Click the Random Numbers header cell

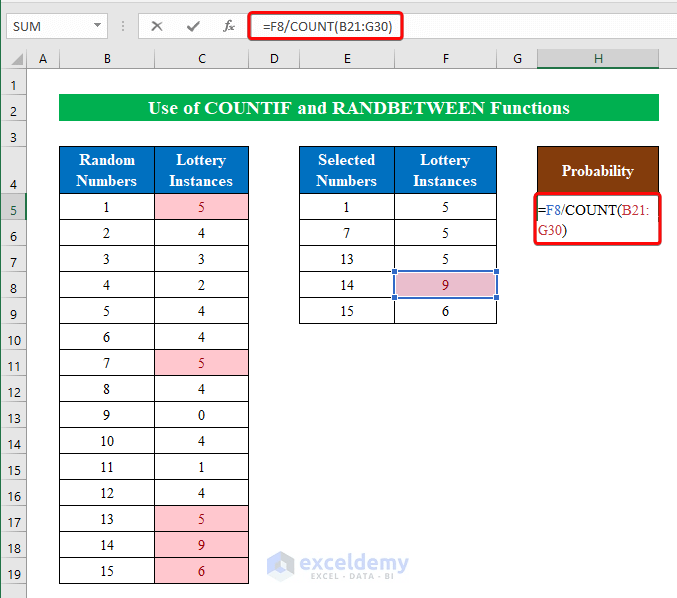(107, 170)
